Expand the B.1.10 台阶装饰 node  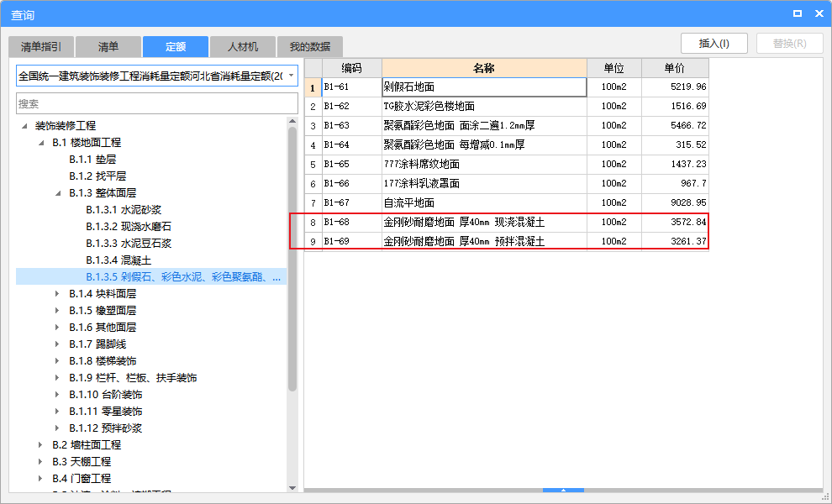[57, 395]
